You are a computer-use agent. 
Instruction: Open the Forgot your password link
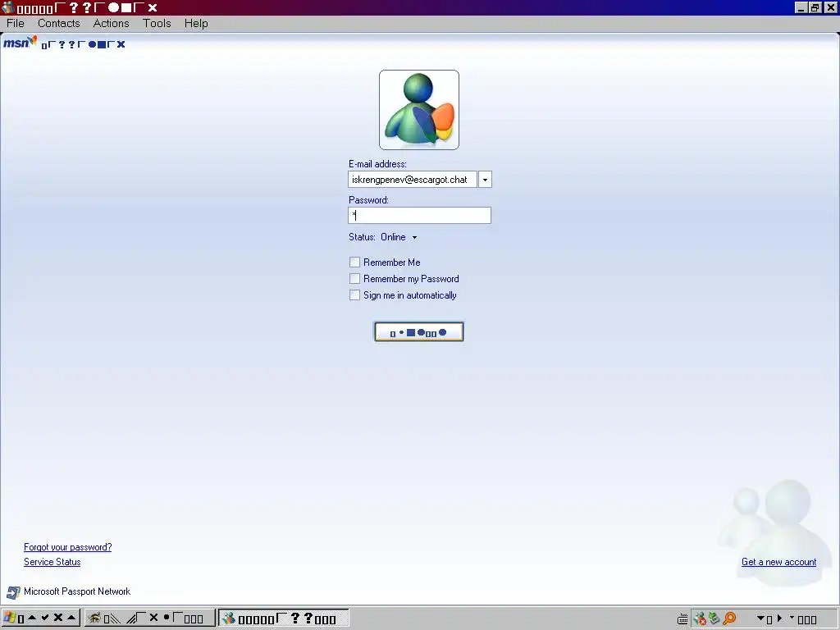coord(68,547)
